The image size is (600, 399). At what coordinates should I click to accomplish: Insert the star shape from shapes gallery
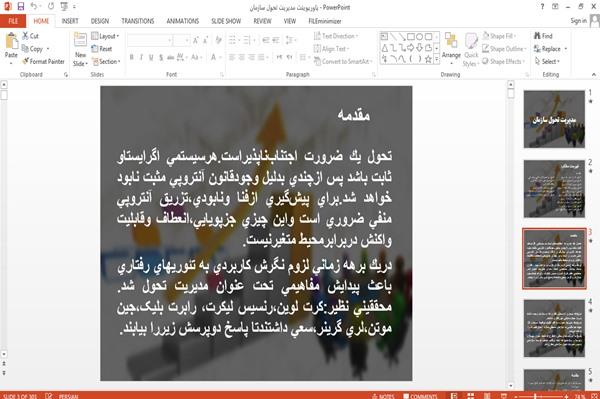428,59
